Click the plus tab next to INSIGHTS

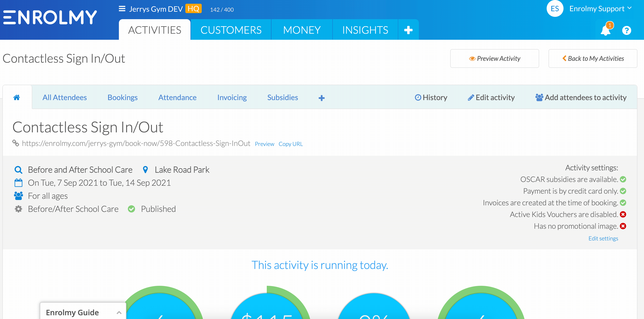point(408,30)
